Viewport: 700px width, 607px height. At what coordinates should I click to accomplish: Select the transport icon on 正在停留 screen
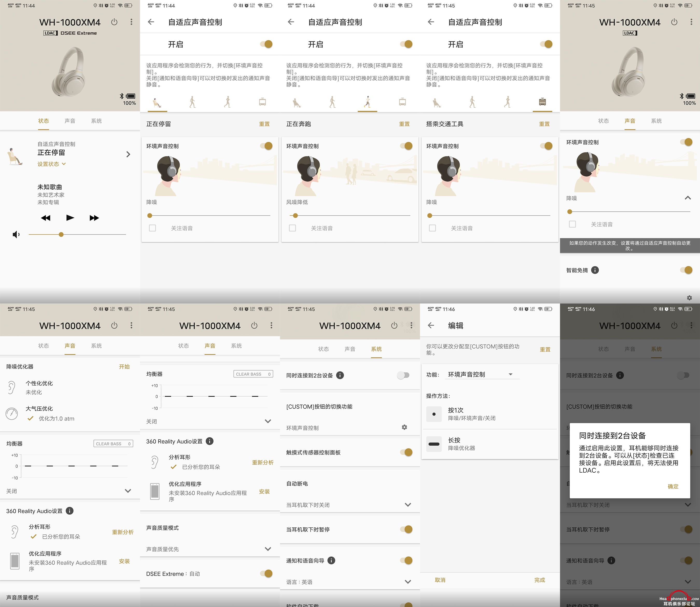point(262,102)
